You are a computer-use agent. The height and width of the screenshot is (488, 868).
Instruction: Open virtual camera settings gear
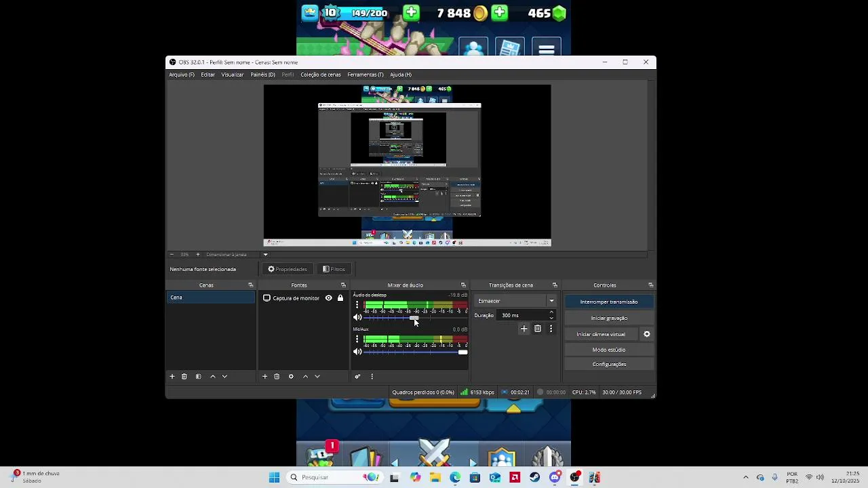[646, 334]
